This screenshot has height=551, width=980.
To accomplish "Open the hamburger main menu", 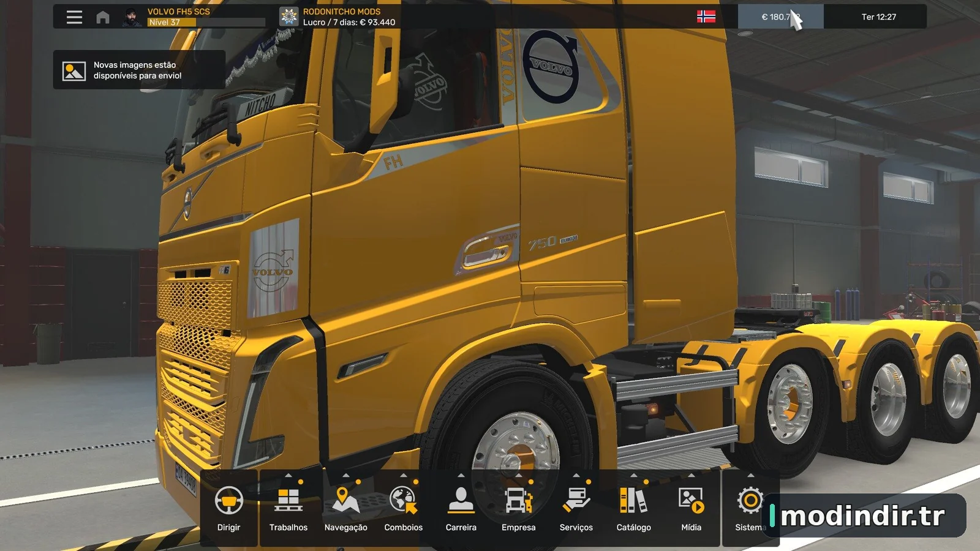I will pos(74,17).
